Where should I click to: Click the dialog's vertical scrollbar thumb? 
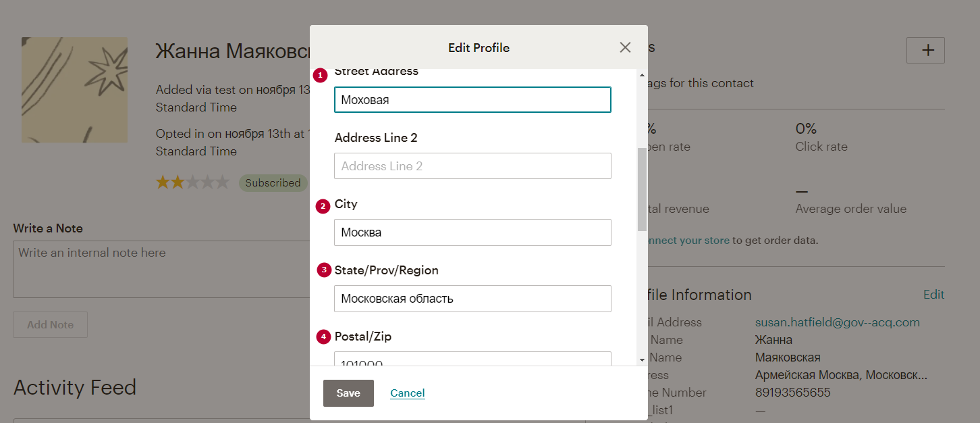pyautogui.click(x=642, y=189)
